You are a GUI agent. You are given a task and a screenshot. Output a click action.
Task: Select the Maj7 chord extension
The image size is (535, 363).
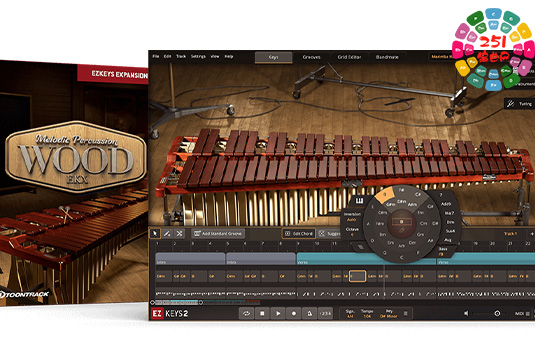(449, 213)
